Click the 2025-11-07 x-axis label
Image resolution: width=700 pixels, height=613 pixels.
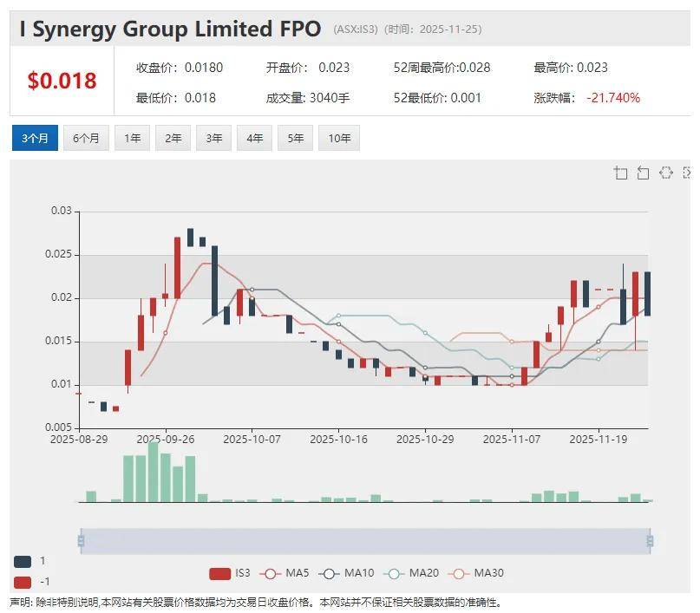(512, 440)
